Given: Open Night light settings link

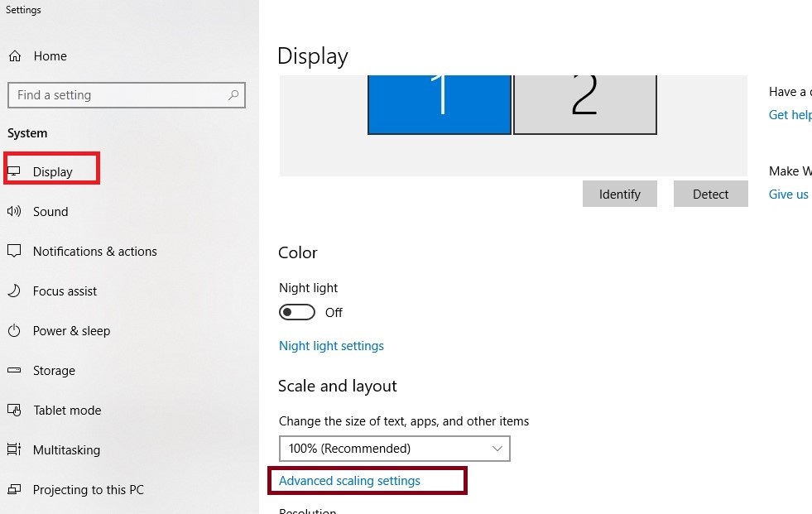Looking at the screenshot, I should pyautogui.click(x=331, y=346).
